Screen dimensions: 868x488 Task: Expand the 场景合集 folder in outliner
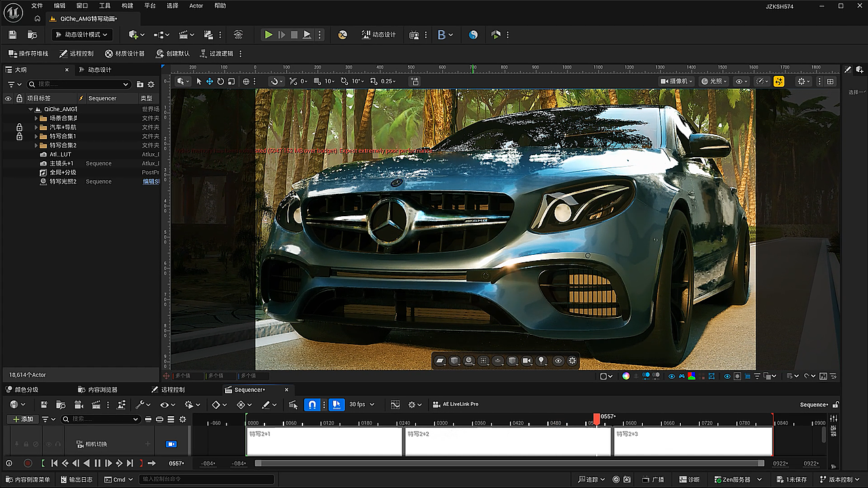36,119
